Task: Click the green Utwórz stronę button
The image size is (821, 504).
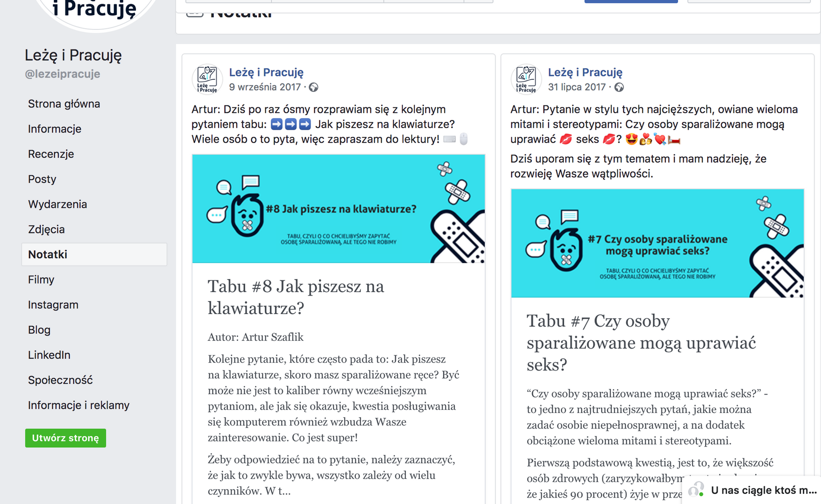Action: click(x=65, y=438)
